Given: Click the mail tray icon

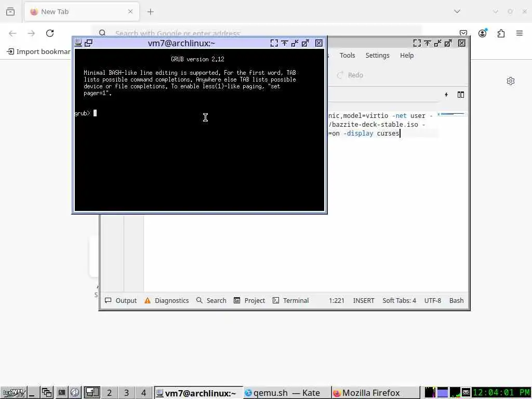Looking at the screenshot, I should (466, 393).
